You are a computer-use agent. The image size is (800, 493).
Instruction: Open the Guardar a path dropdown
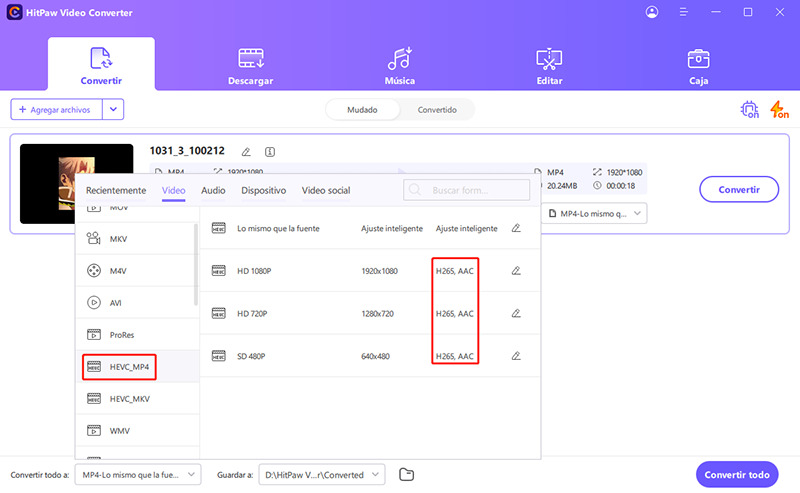click(x=321, y=474)
